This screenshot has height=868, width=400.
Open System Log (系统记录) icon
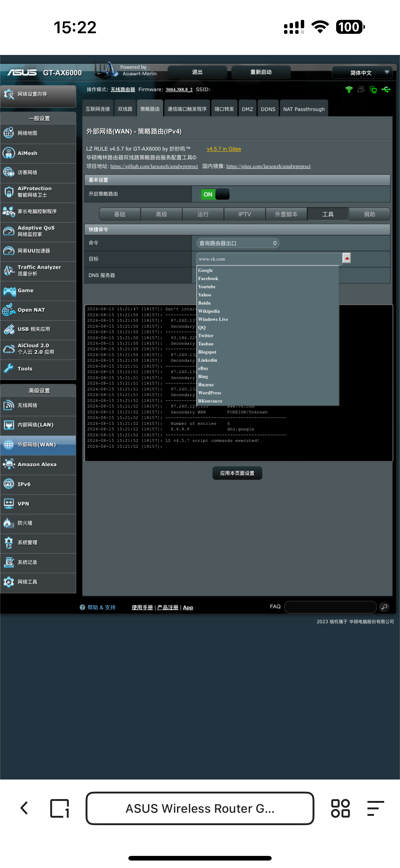coord(9,563)
